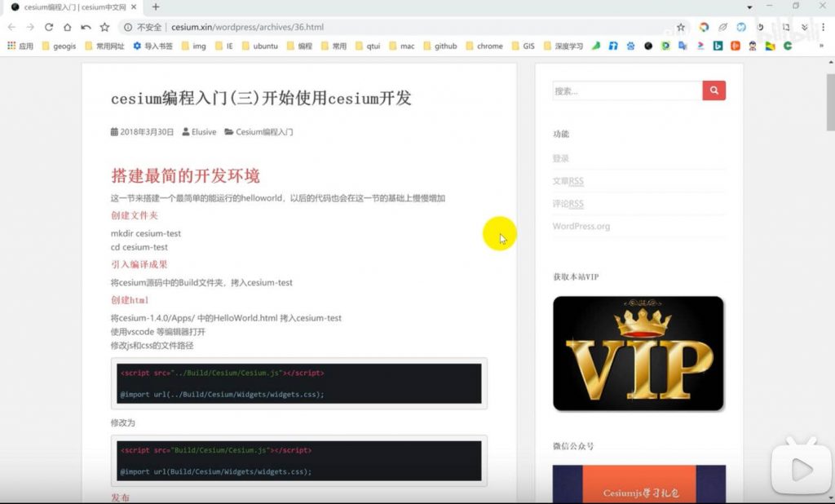Viewport: 835px width, 504px height.
Task: Click the power symbol extension icon
Action: [761, 27]
